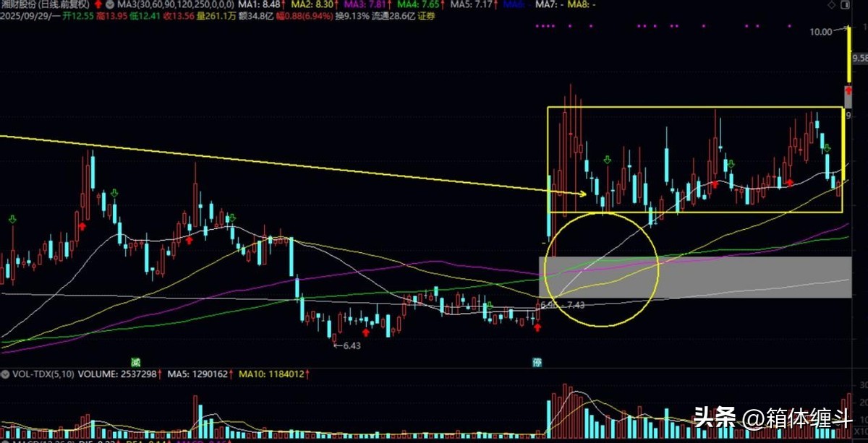Select the MA1: 8.48 moving average label
This screenshot has height=443, width=868.
pos(260,4)
